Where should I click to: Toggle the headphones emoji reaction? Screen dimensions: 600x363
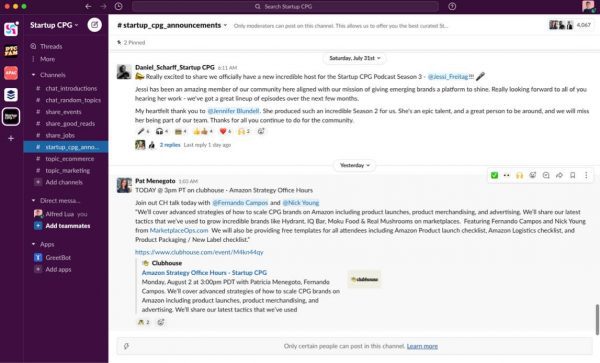click(162, 131)
